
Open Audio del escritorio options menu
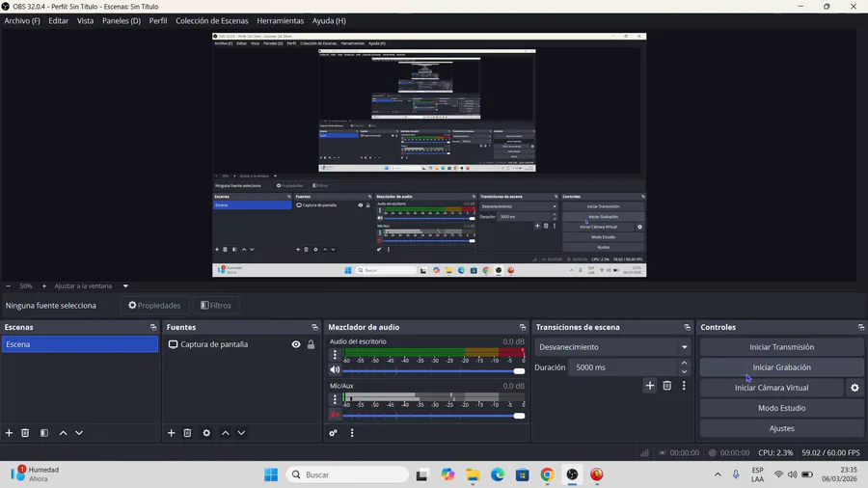tap(335, 354)
